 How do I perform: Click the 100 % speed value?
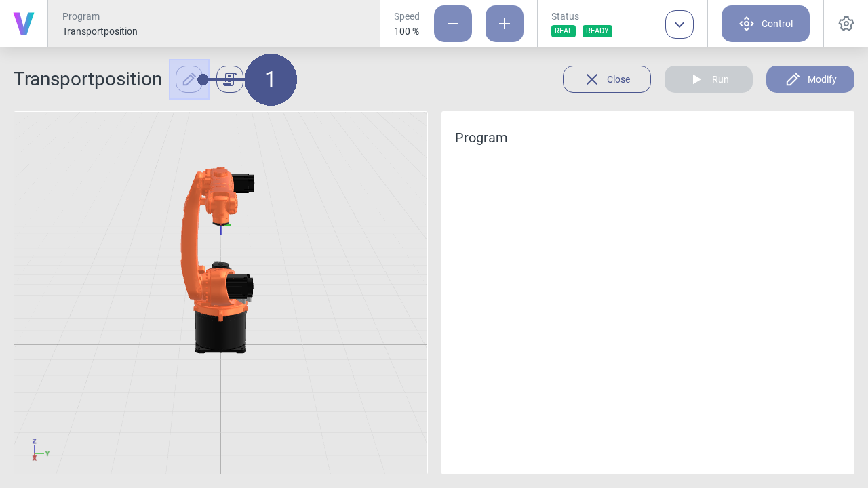pyautogui.click(x=406, y=31)
